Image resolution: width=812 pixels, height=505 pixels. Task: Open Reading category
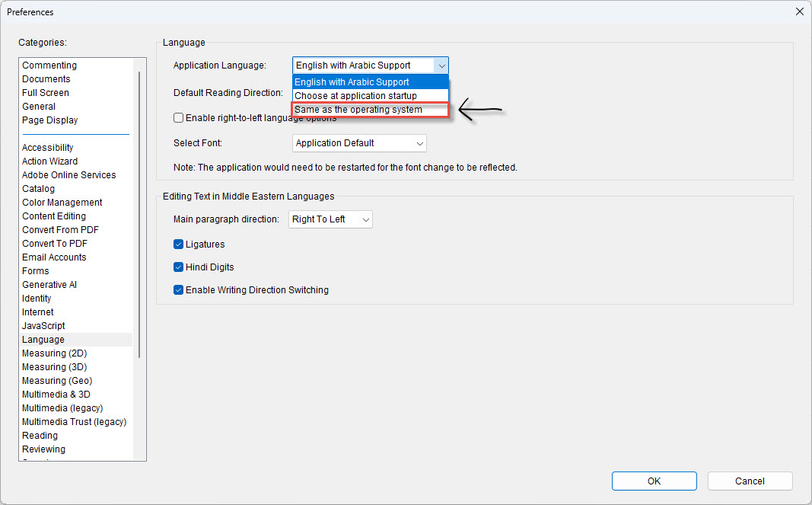tap(40, 436)
